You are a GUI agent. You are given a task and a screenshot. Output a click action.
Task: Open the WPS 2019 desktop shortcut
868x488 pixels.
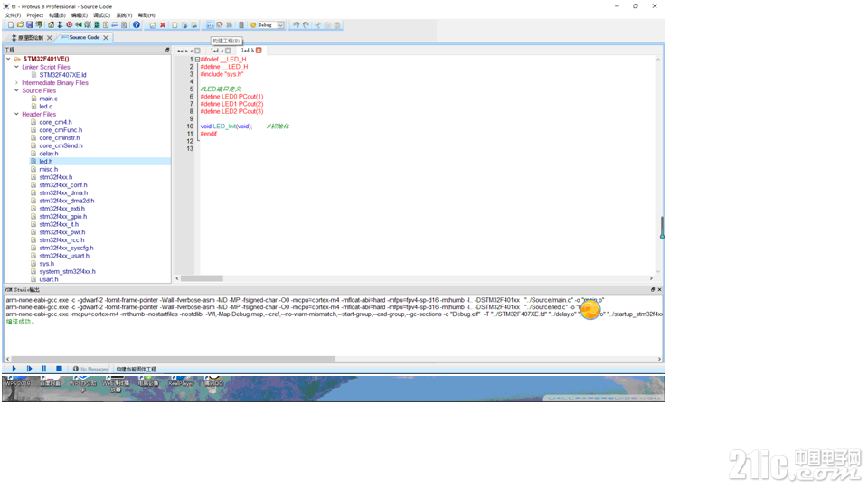tap(18, 381)
